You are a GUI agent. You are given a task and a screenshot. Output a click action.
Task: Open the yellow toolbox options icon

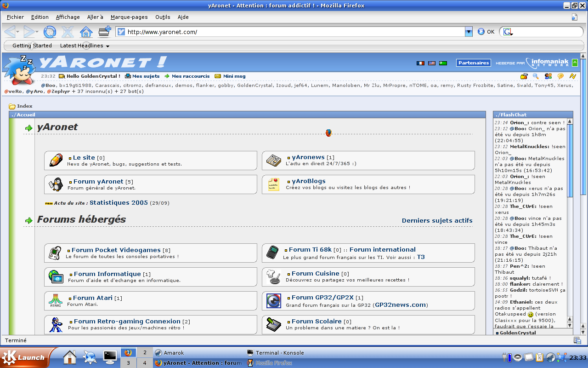tap(524, 76)
